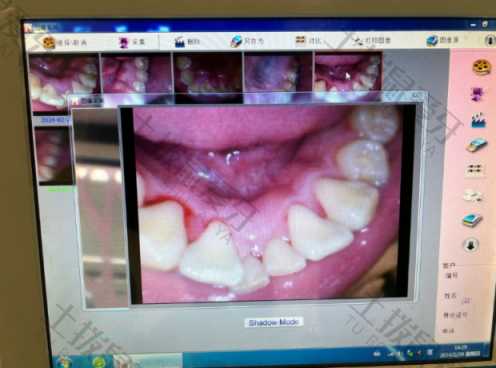This screenshot has width=496, height=368.
Task: Open Save As (另存为) from the toolbar
Action: (247, 41)
